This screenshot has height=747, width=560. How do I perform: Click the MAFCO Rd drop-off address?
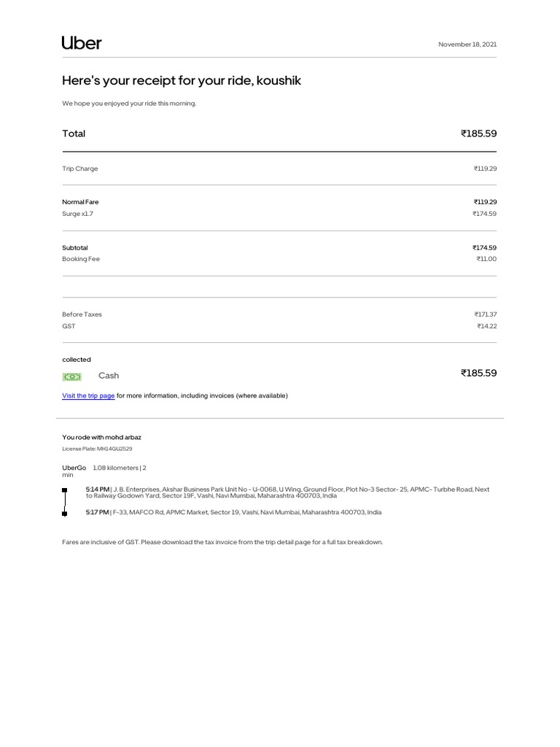[x=247, y=512]
